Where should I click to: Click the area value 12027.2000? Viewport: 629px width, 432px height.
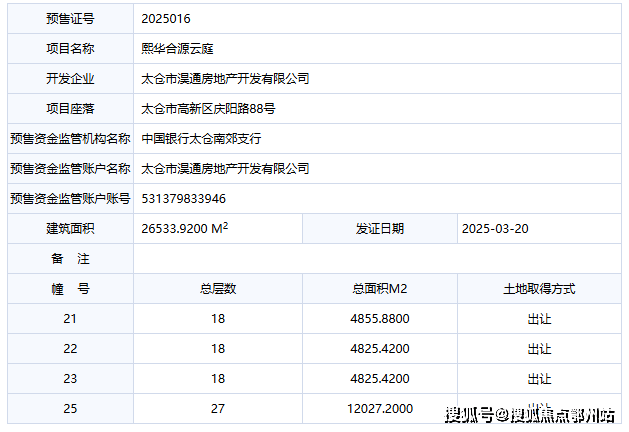click(379, 409)
